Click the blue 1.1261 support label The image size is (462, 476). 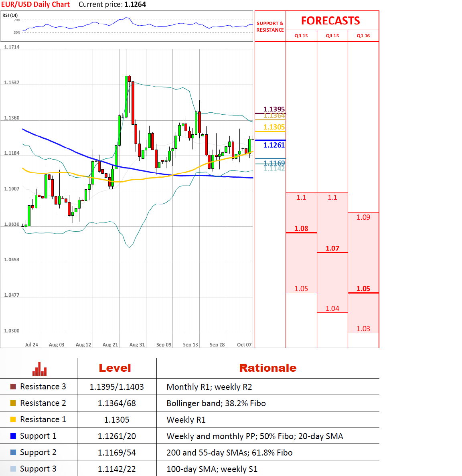(274, 145)
